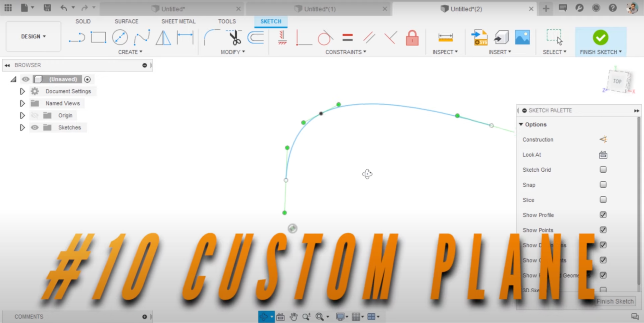This screenshot has height=323, width=644.
Task: Select the black sketch point on the spline
Action: pyautogui.click(x=321, y=113)
